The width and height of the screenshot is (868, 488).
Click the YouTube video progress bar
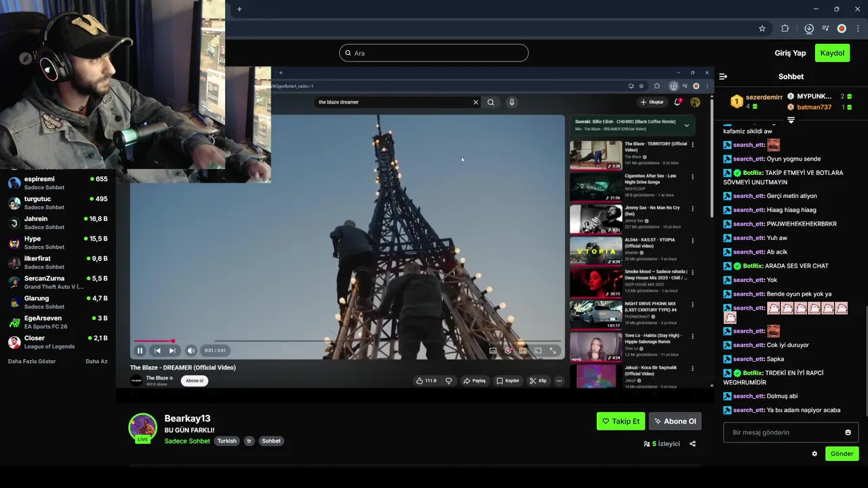(x=348, y=341)
